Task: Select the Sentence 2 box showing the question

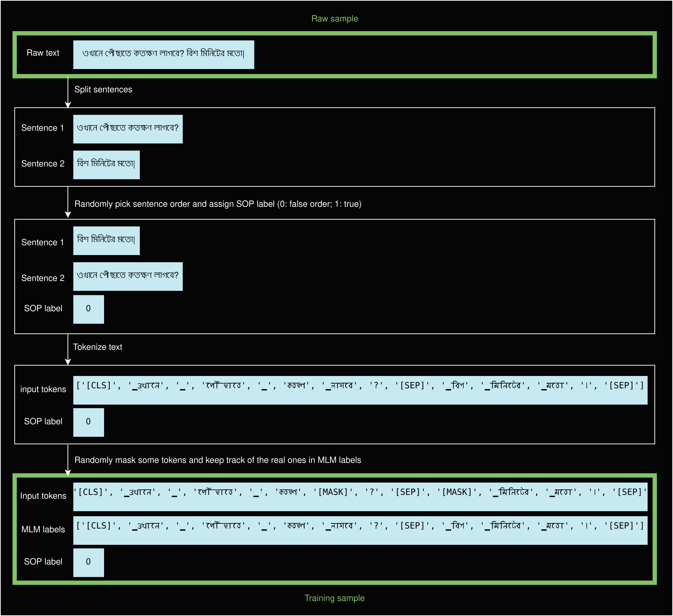Action: pyautogui.click(x=128, y=276)
